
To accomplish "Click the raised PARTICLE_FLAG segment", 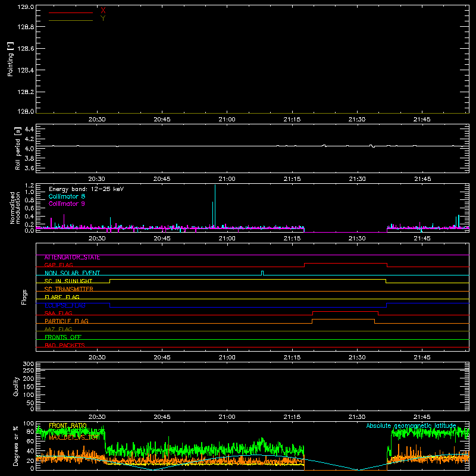I will click(x=343, y=320).
